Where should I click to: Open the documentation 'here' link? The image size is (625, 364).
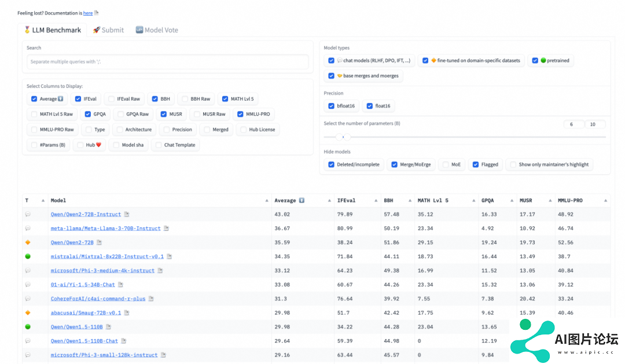tap(88, 13)
